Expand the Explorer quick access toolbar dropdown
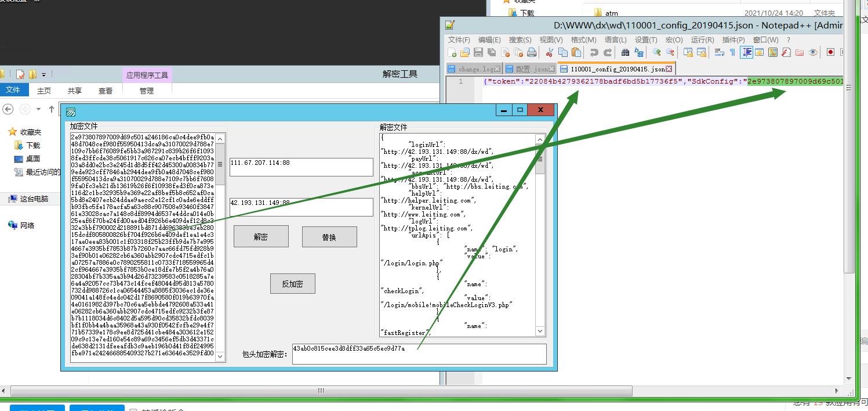The width and height of the screenshot is (868, 411). point(43,75)
